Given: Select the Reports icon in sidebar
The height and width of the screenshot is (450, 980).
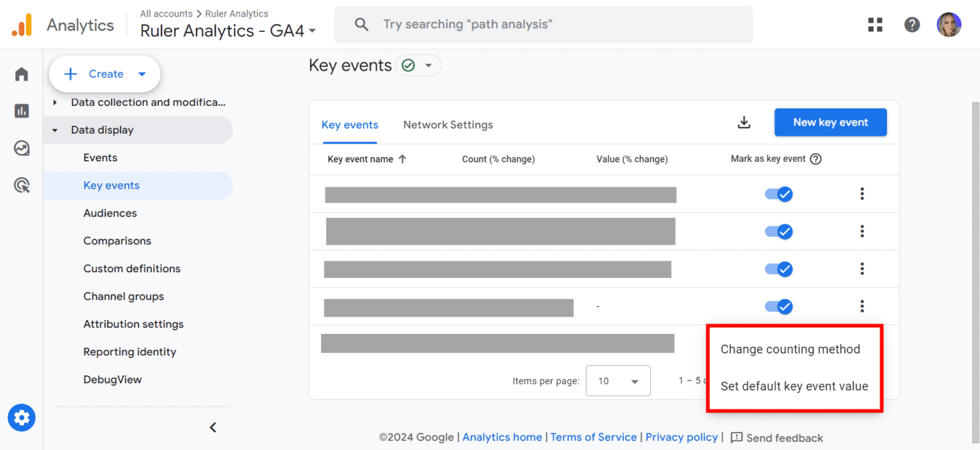Looking at the screenshot, I should pyautogui.click(x=21, y=111).
